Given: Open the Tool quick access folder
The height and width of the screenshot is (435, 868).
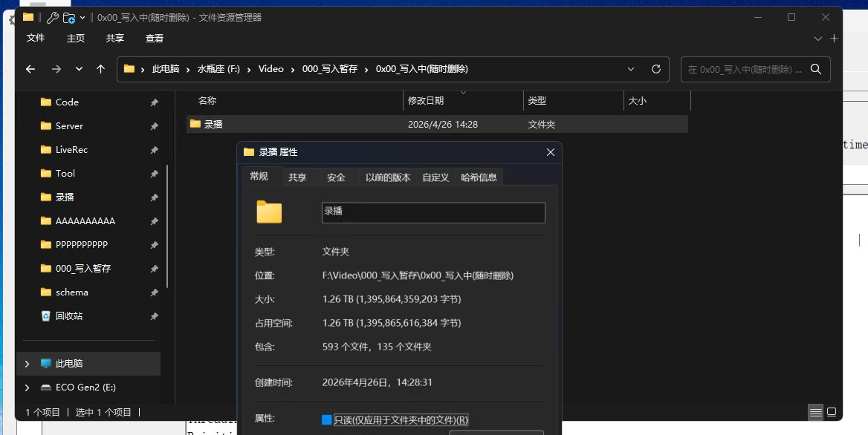Looking at the screenshot, I should pyautogui.click(x=65, y=174).
